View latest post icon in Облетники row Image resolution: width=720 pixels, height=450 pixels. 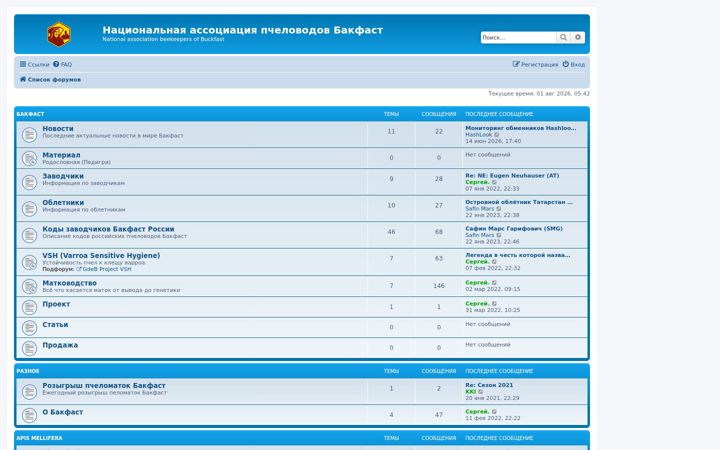click(499, 209)
